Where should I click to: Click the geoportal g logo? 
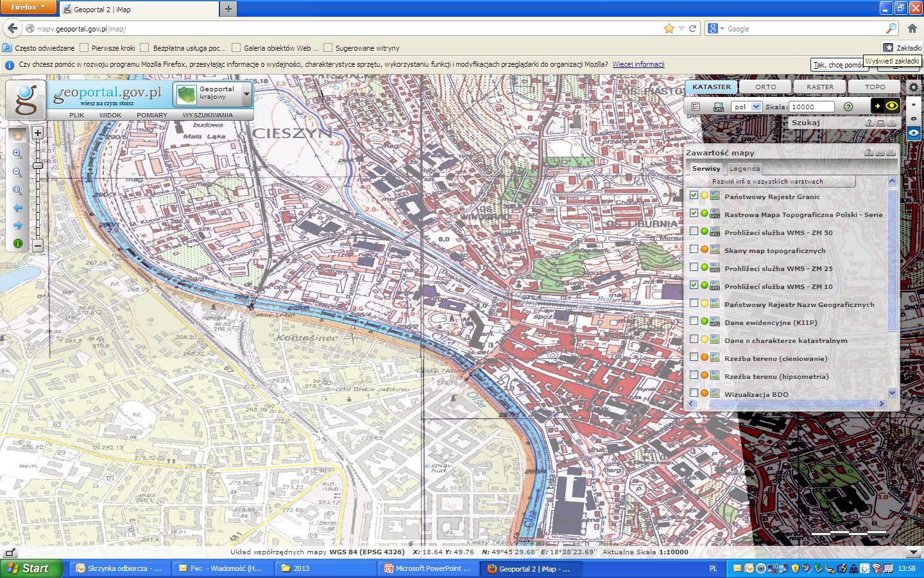(x=26, y=100)
